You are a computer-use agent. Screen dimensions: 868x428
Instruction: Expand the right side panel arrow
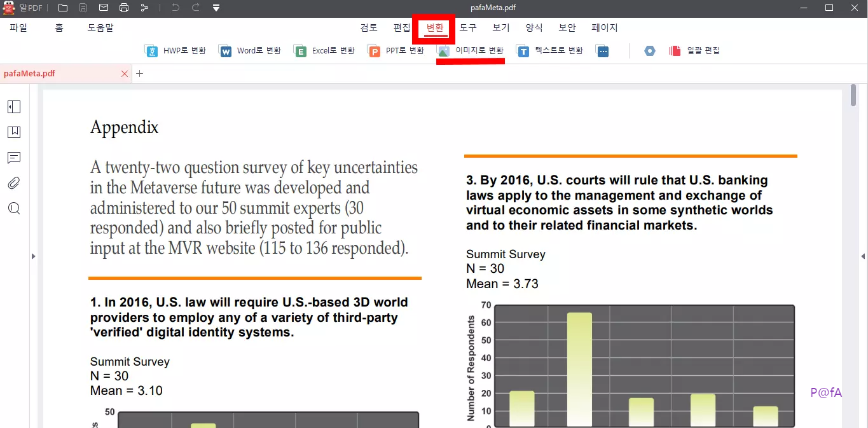click(x=863, y=256)
